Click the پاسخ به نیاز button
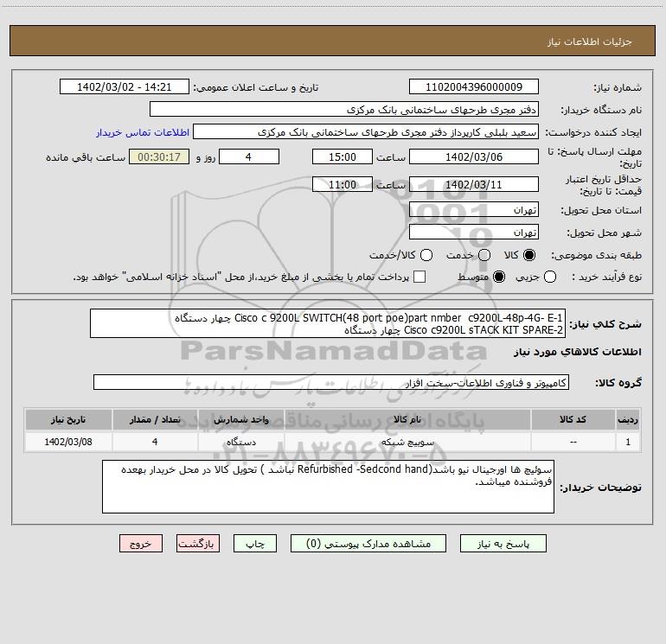This screenshot has height=644, width=666. (503, 544)
